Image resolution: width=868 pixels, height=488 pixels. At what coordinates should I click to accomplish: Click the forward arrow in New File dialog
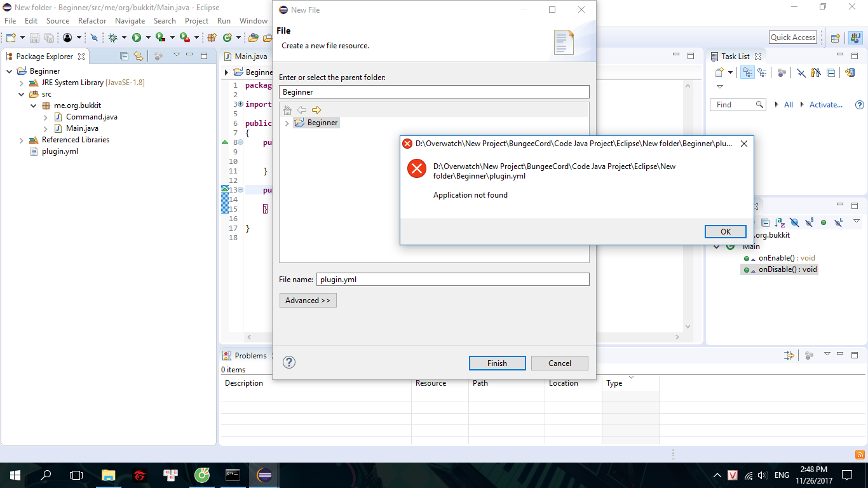316,110
